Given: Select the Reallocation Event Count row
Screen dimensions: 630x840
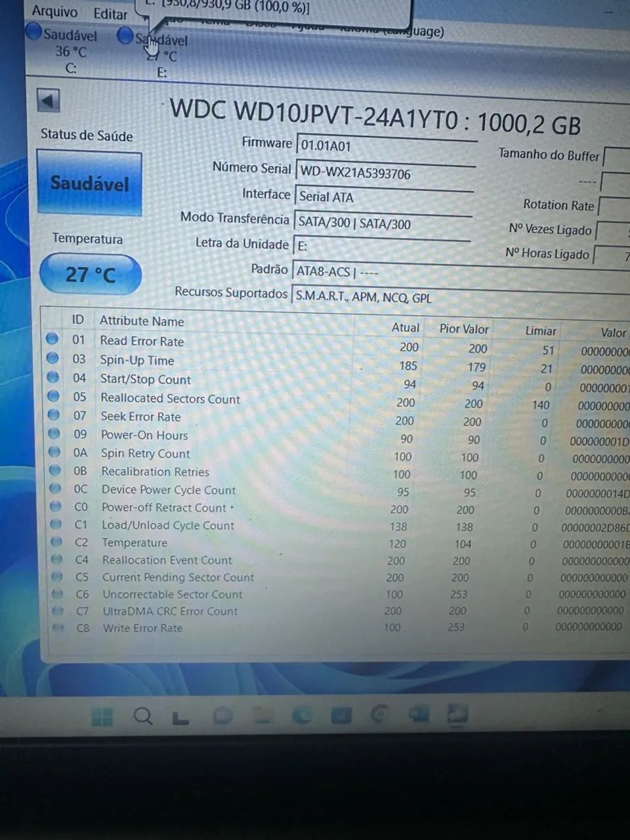Looking at the screenshot, I should 338,560.
